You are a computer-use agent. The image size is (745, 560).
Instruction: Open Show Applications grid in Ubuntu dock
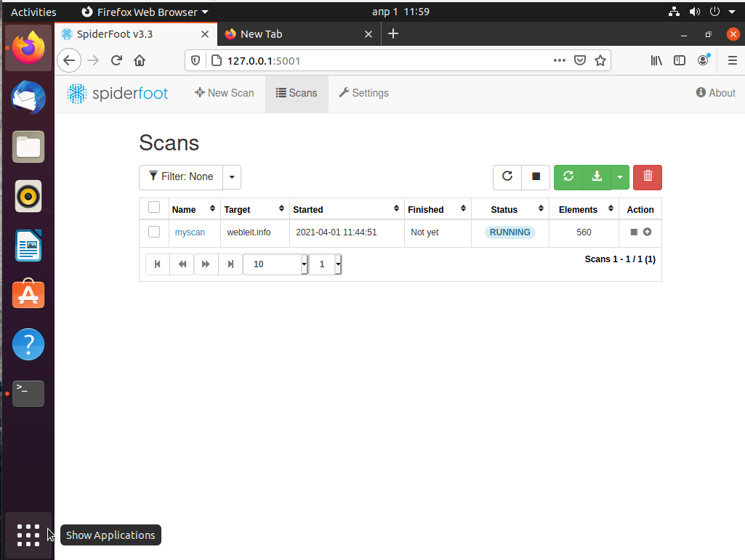click(x=28, y=535)
